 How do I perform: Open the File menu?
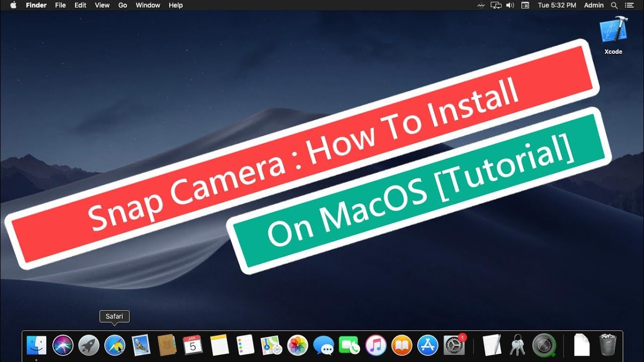click(60, 5)
